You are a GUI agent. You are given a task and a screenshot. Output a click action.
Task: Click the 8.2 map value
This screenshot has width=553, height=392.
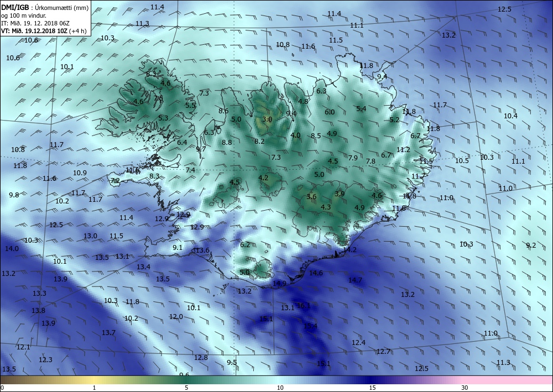259,142
